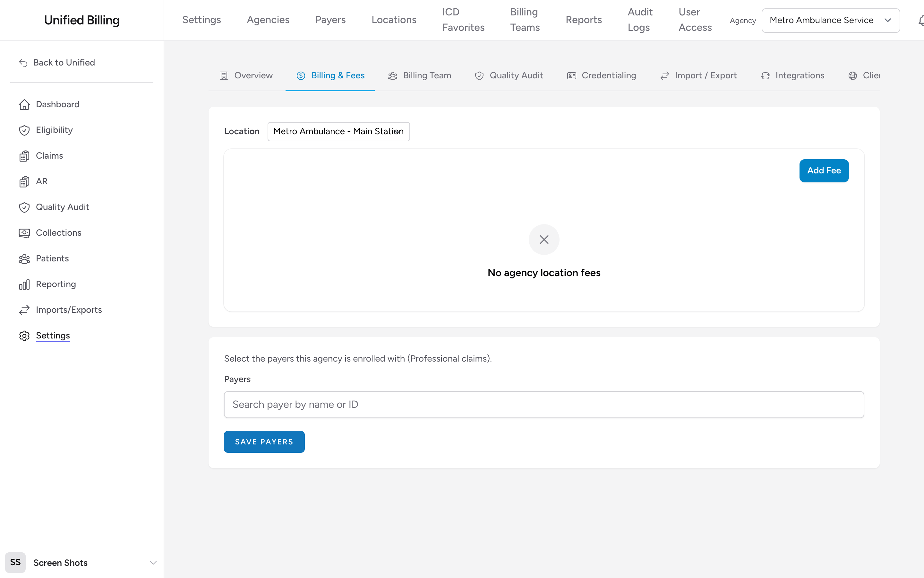This screenshot has height=578, width=924.
Task: Click the Patients group icon
Action: 24,259
